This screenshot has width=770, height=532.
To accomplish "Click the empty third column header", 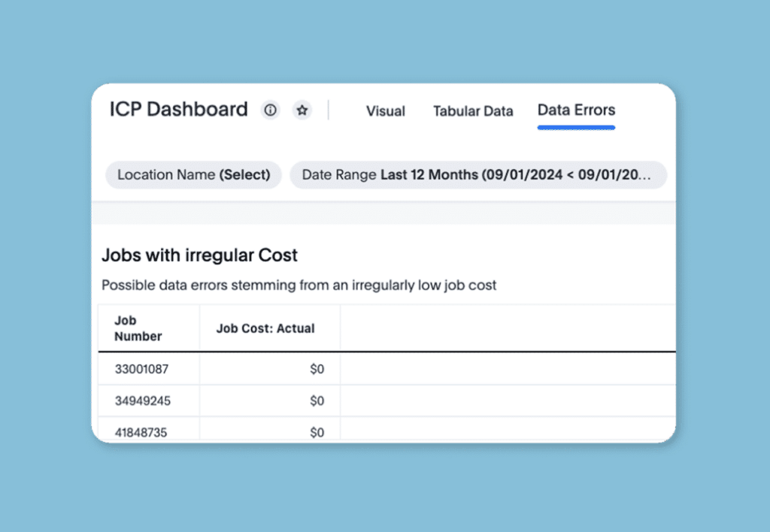I will [x=507, y=328].
